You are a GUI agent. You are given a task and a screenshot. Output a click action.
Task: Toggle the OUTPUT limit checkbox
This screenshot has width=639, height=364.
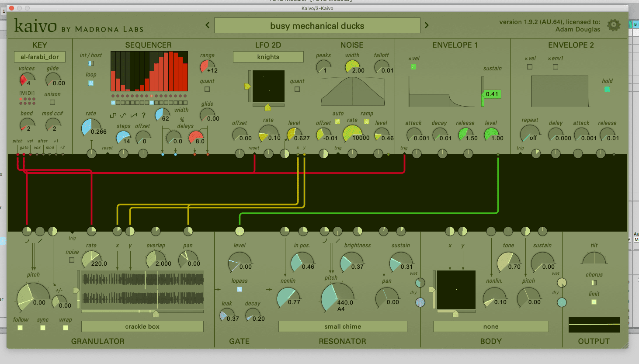click(594, 302)
